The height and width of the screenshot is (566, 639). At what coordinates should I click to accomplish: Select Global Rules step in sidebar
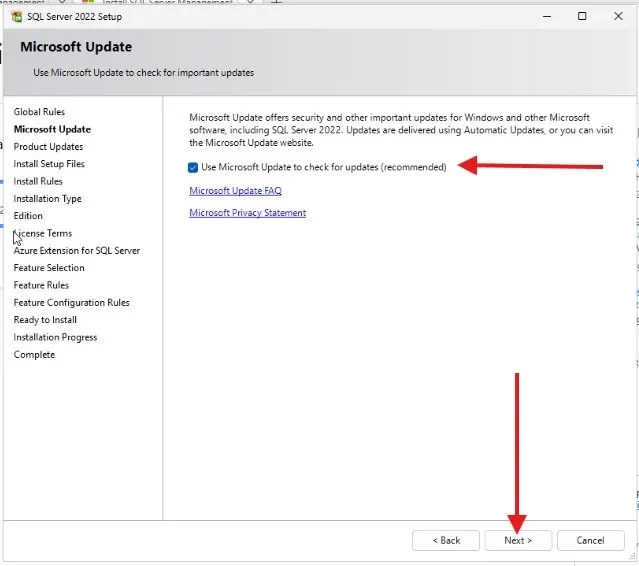(39, 112)
